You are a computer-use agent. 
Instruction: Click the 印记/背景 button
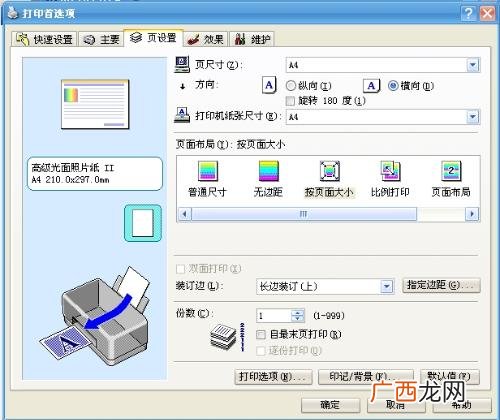pos(366,377)
